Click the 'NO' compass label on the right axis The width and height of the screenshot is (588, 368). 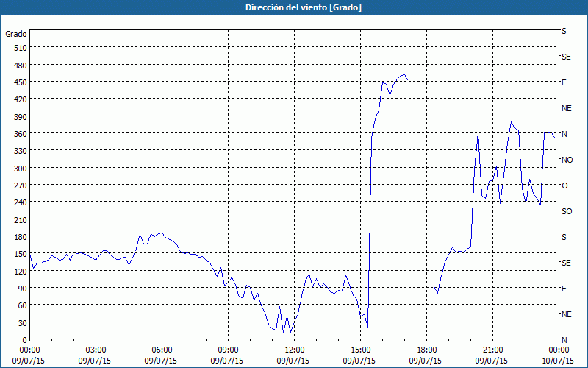[567, 160]
